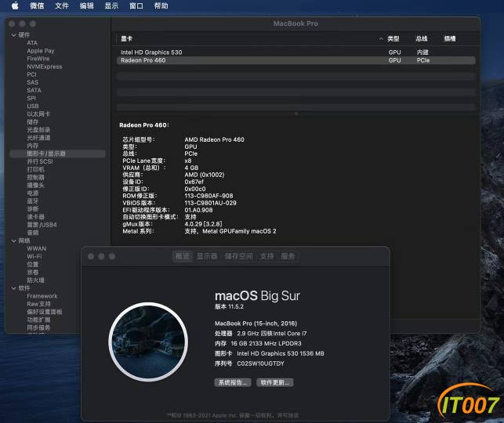The height and width of the screenshot is (423, 504).
Task: Click the 显卡 column header
Action: [x=126, y=39]
